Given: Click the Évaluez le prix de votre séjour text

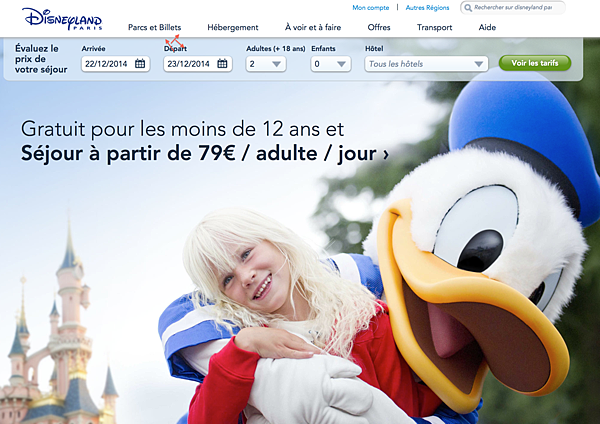Looking at the screenshot, I should (x=41, y=59).
